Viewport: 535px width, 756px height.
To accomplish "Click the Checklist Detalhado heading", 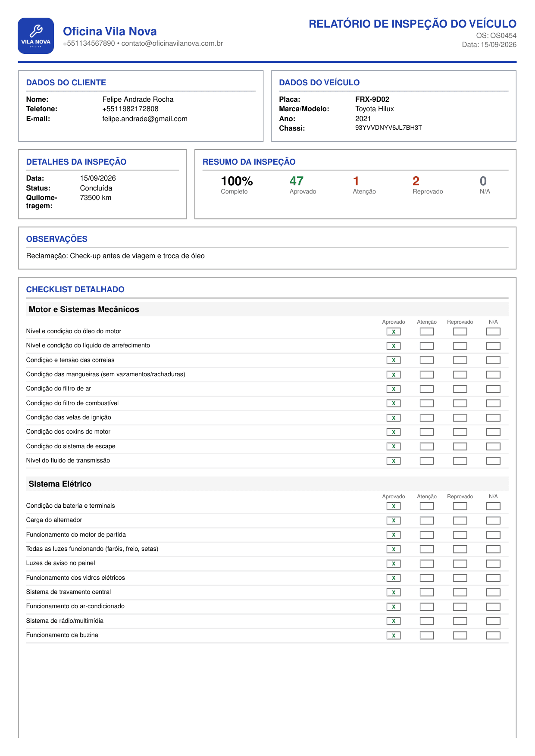I will (75, 290).
